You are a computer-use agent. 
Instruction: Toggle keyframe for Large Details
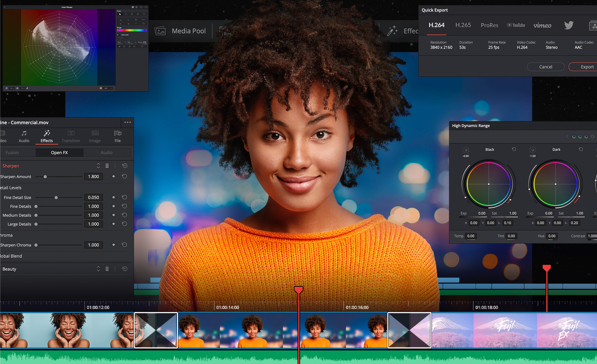tap(113, 224)
